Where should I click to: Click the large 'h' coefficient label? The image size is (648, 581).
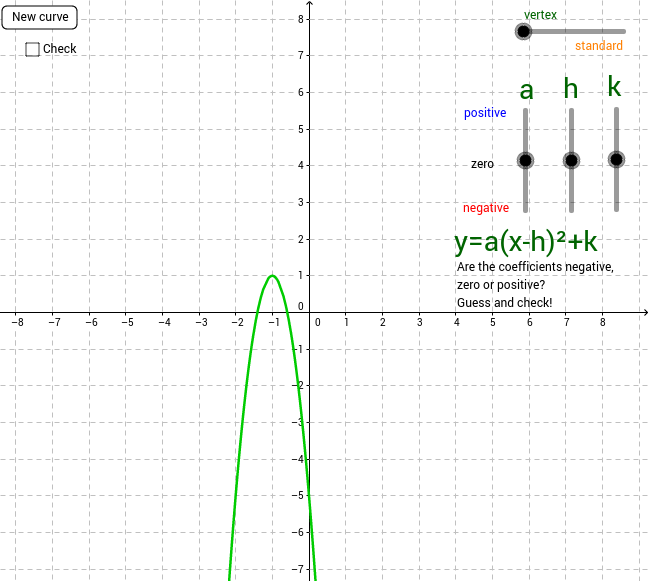(x=571, y=88)
